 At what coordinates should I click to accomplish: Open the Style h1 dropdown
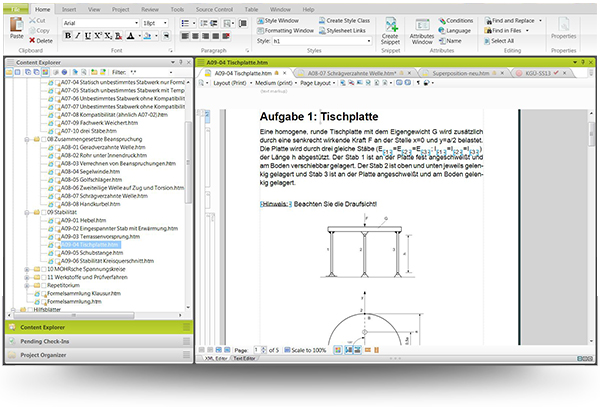pos(369,41)
